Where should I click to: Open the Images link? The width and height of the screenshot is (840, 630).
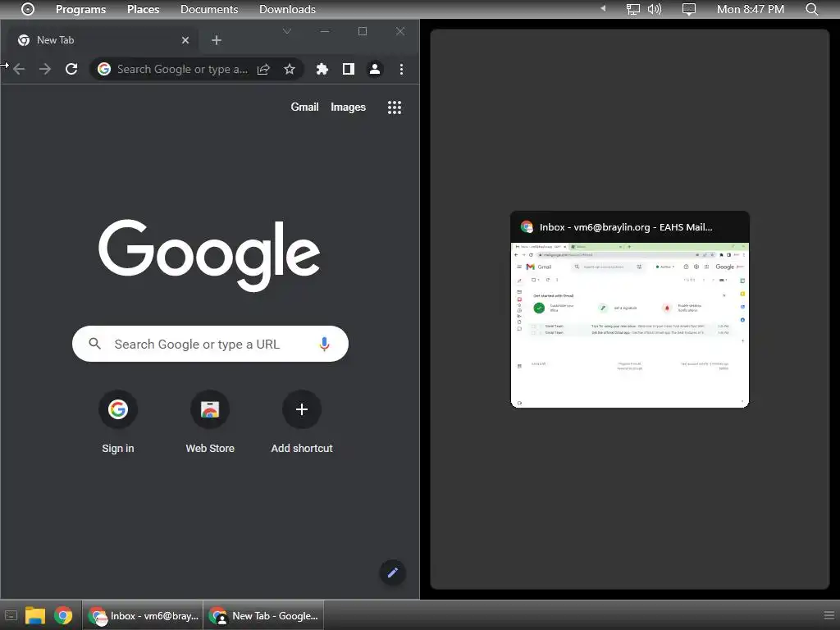point(348,107)
